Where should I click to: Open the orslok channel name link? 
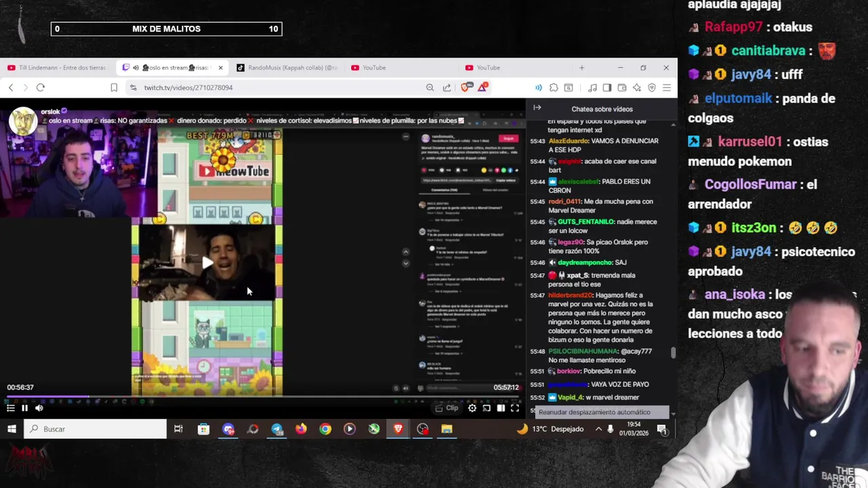click(x=50, y=111)
